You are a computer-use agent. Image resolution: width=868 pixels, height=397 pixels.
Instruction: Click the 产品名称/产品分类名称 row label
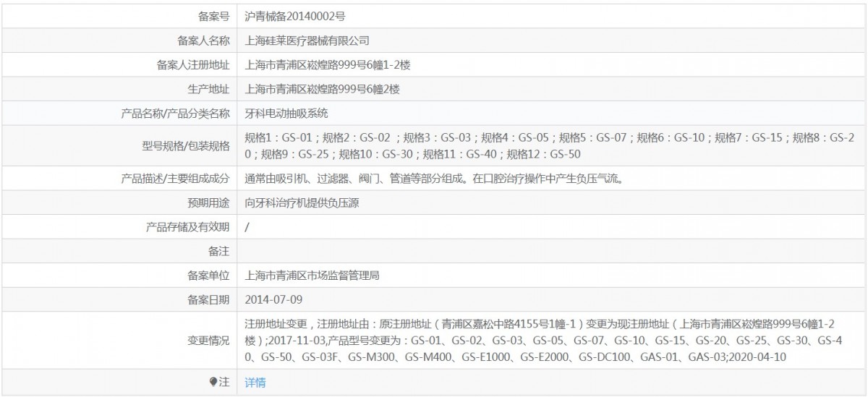[176, 113]
